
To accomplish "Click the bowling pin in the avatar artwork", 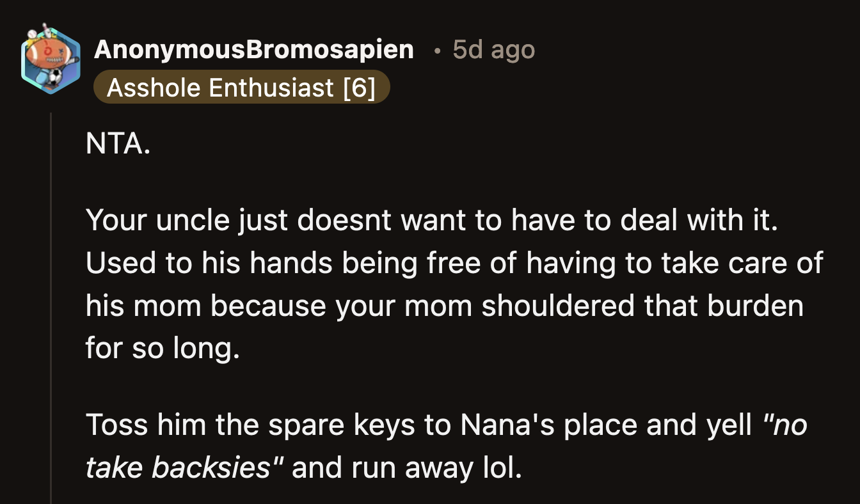I will click(46, 31).
